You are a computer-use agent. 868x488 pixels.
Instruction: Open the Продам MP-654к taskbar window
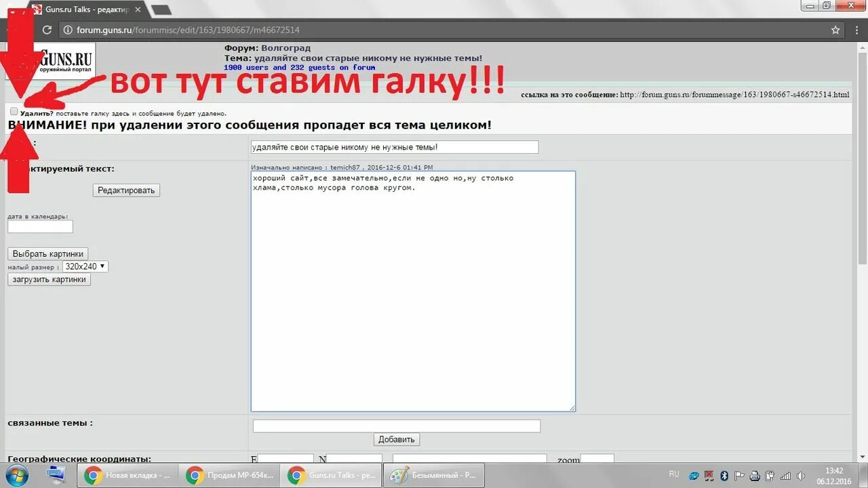230,476
